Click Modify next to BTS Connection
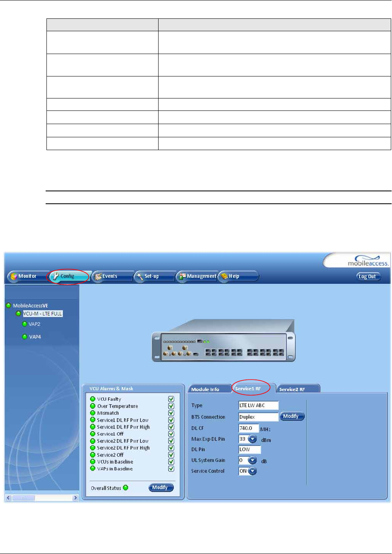Viewport: 392px width, 554px height. (x=292, y=416)
